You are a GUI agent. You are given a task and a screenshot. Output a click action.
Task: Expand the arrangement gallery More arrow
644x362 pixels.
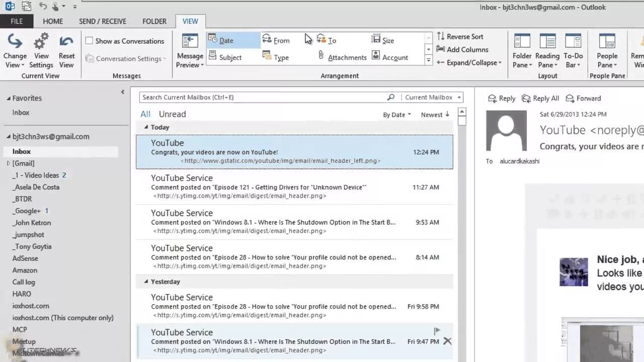point(429,60)
